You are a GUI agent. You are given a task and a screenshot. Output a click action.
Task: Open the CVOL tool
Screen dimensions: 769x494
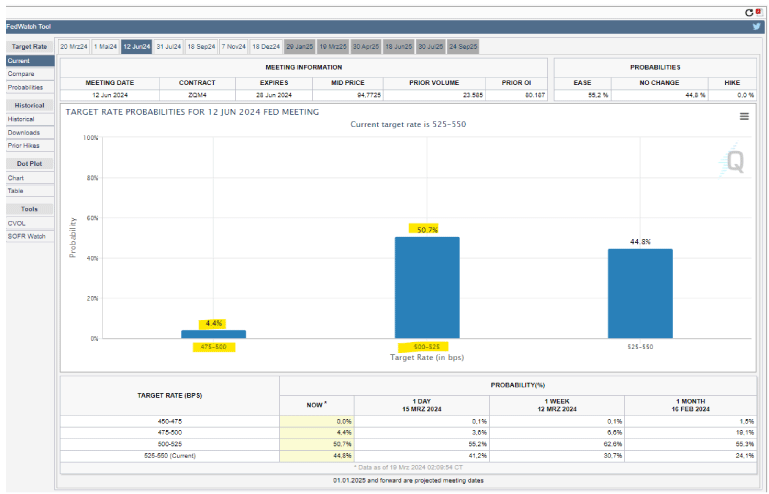click(17, 223)
